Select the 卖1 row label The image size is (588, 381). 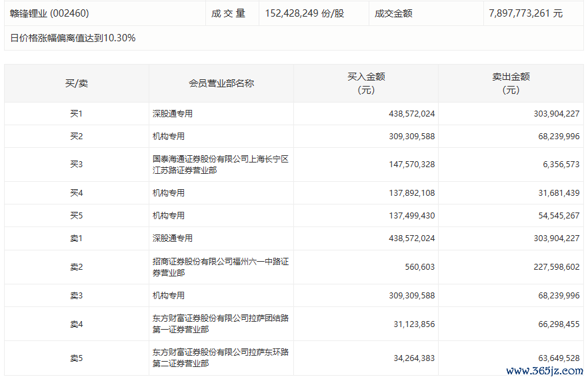[77, 238]
